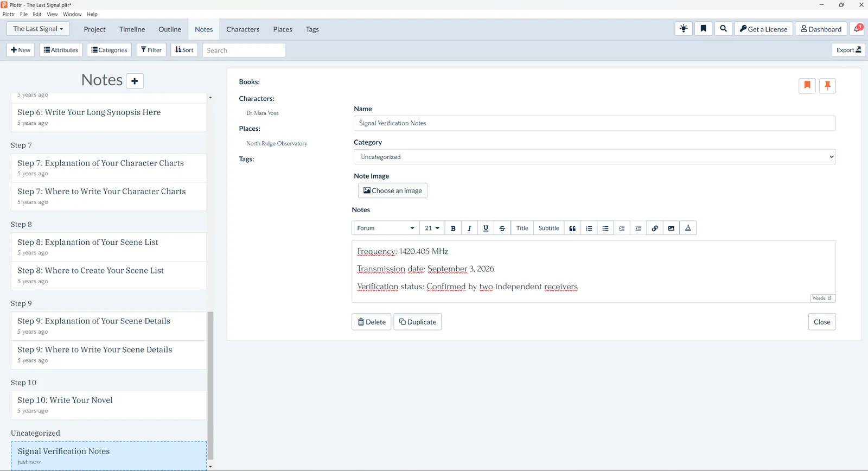
Task: Insert a bulleted list
Action: pyautogui.click(x=605, y=228)
